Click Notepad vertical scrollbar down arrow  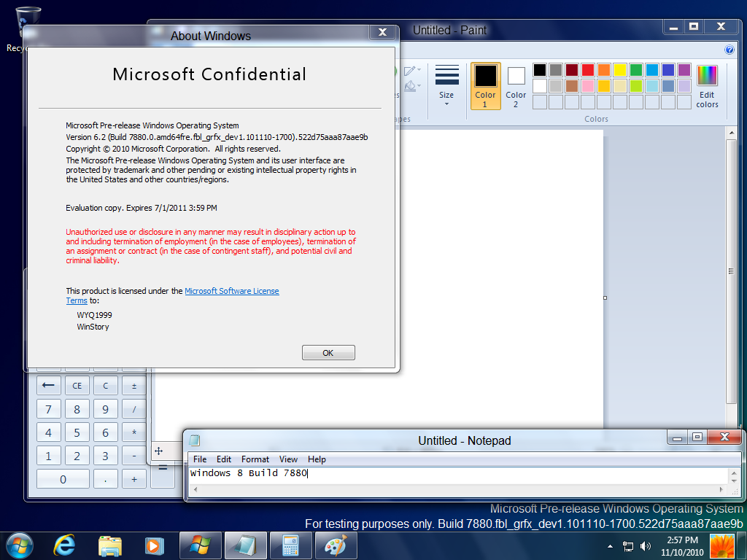click(x=734, y=481)
